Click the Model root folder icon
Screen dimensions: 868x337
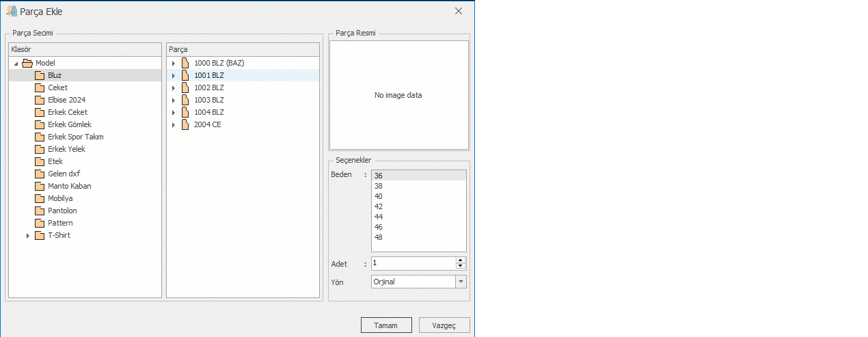coord(27,63)
